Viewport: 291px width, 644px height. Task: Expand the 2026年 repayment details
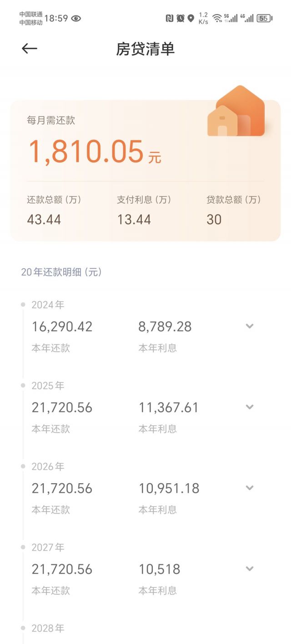click(249, 488)
